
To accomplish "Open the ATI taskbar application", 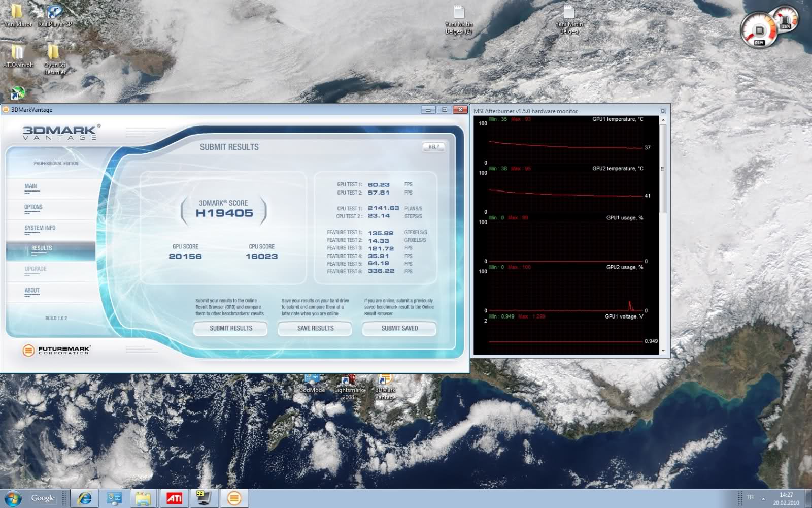I will point(174,498).
